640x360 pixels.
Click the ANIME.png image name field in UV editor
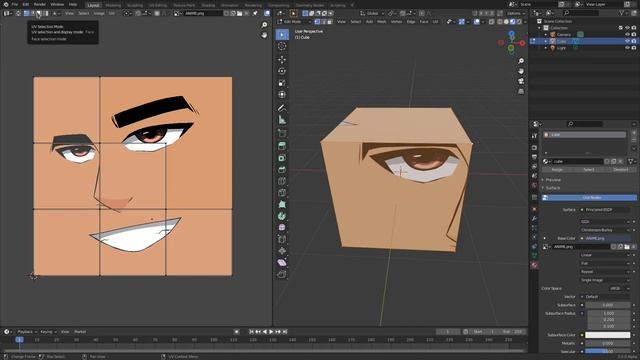coord(202,13)
